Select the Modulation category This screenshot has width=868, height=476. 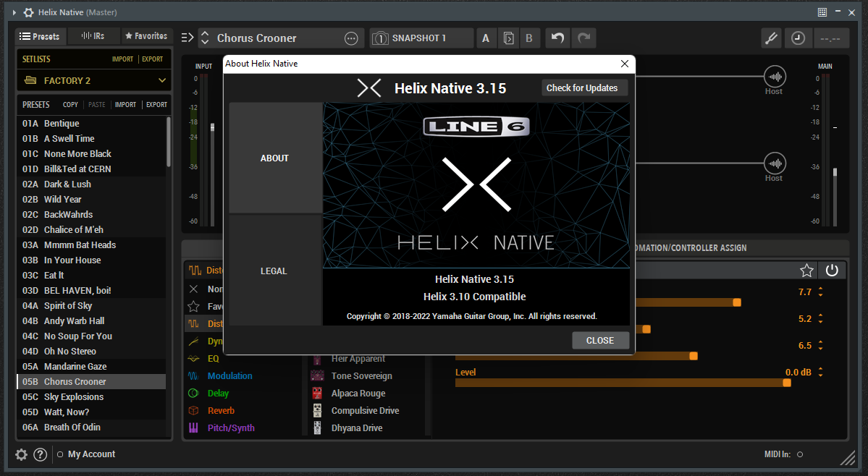click(x=229, y=376)
